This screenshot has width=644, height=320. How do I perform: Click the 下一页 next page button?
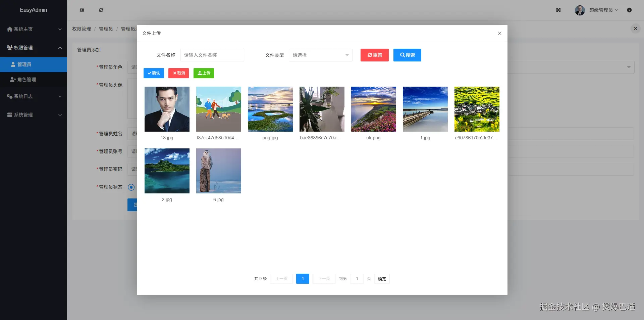point(324,279)
